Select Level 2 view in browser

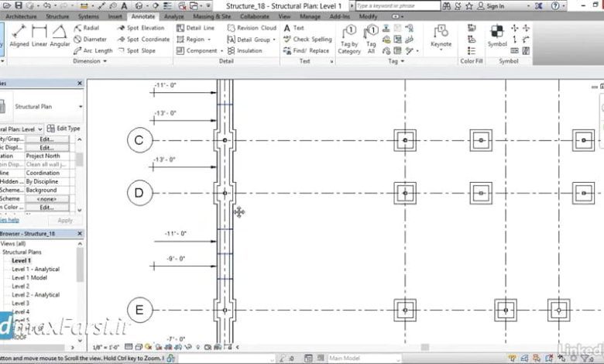20,287
